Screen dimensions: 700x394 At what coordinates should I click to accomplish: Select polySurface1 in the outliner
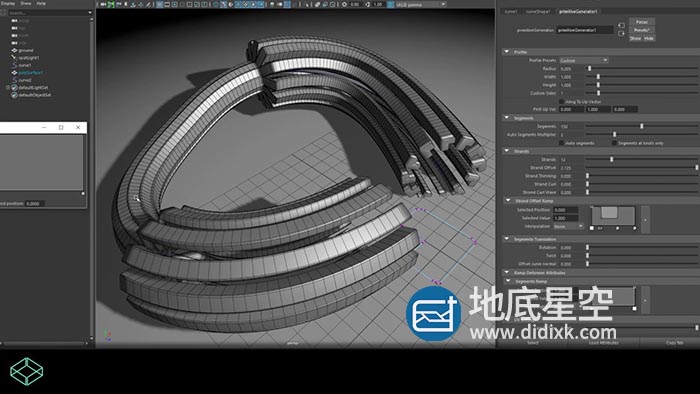point(31,73)
